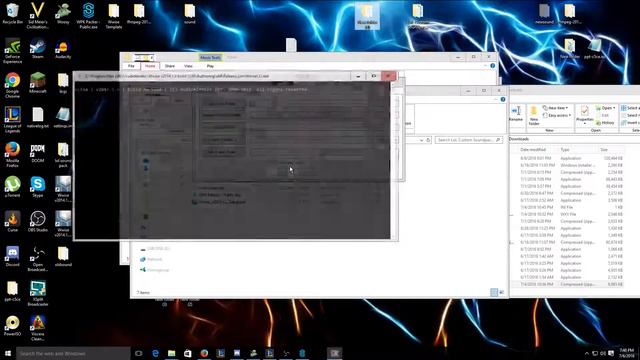Open File Explorer from the taskbar
This screenshot has width=640, height=360.
coord(171,353)
